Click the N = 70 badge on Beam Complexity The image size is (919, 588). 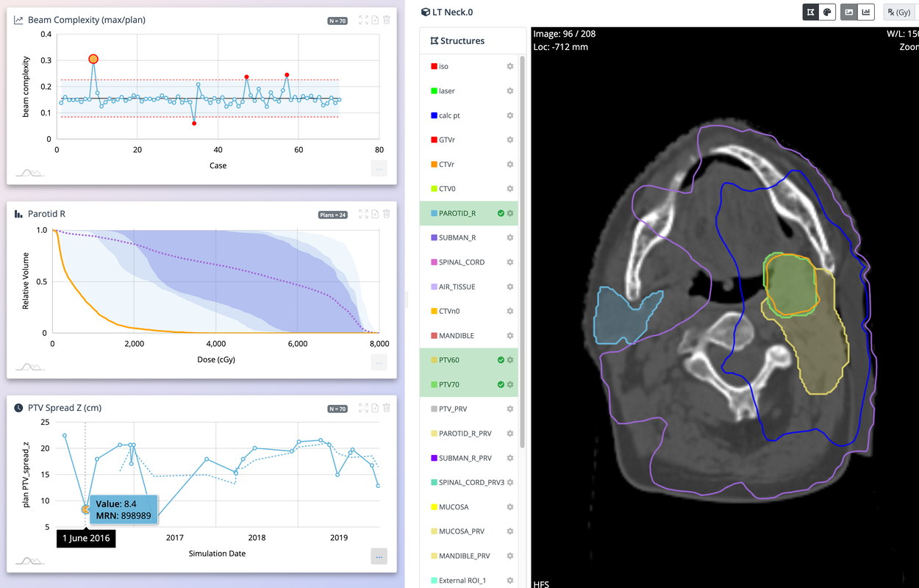337,21
